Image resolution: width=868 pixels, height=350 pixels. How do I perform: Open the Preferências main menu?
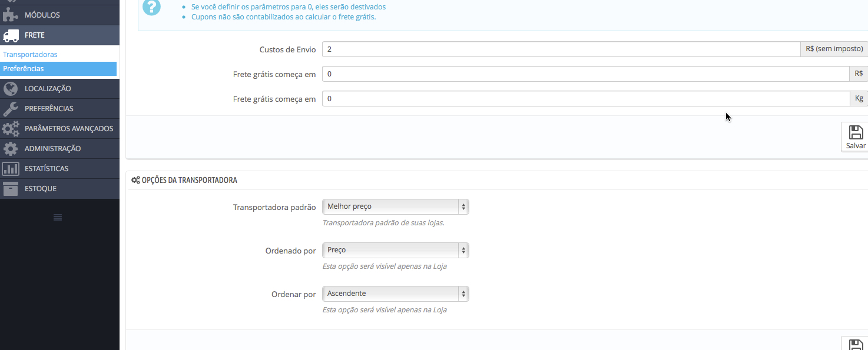point(59,109)
